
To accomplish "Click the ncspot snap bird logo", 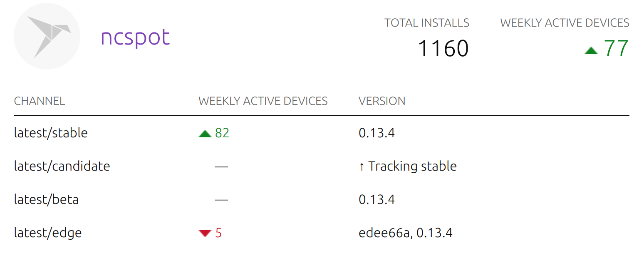I will click(47, 36).
